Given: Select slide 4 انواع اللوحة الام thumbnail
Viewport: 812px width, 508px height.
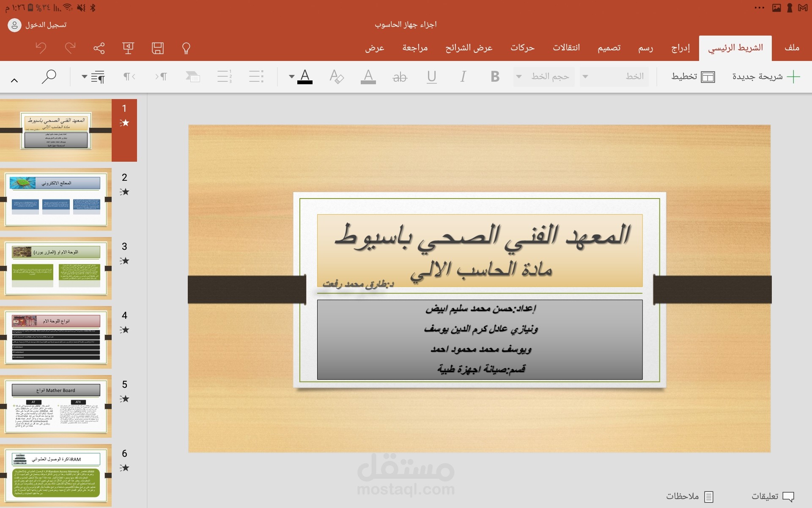Looking at the screenshot, I should tap(56, 337).
